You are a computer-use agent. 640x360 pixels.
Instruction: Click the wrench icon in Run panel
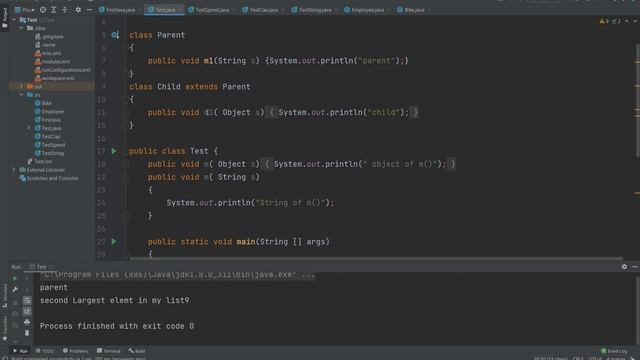[x=15, y=289]
